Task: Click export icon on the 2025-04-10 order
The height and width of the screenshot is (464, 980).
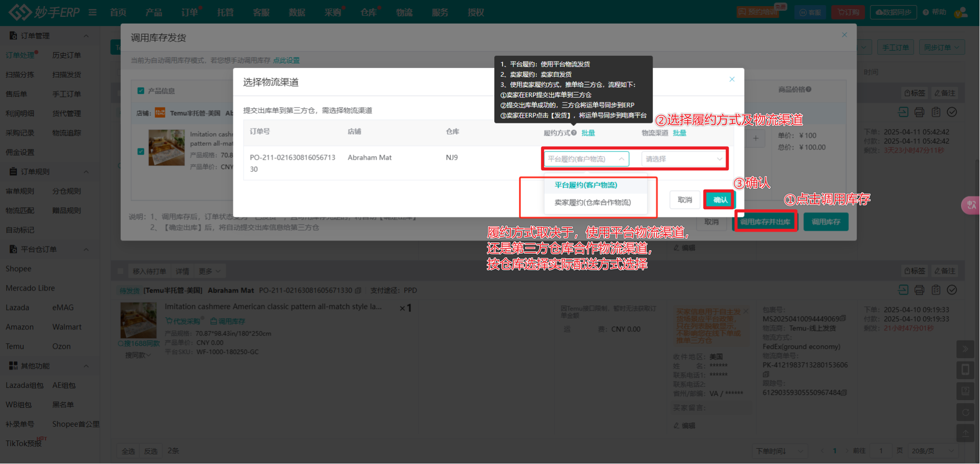Action: click(x=903, y=290)
